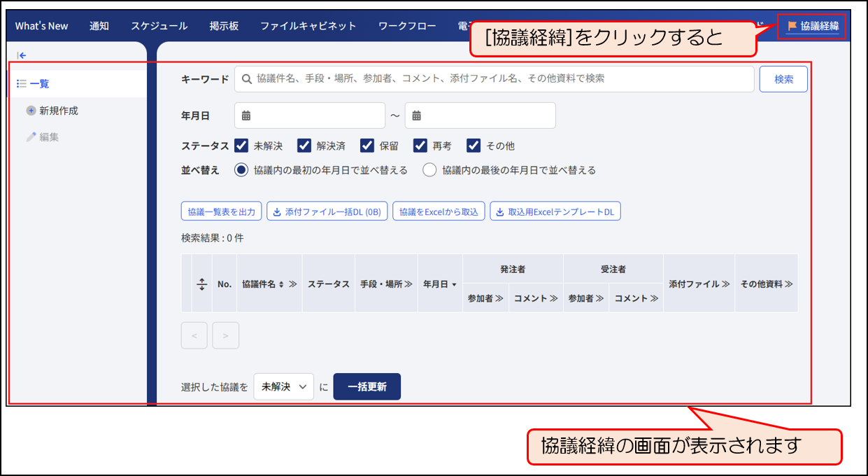868x476 pixels.
Task: Go to the next page with >
Action: pyautogui.click(x=225, y=335)
